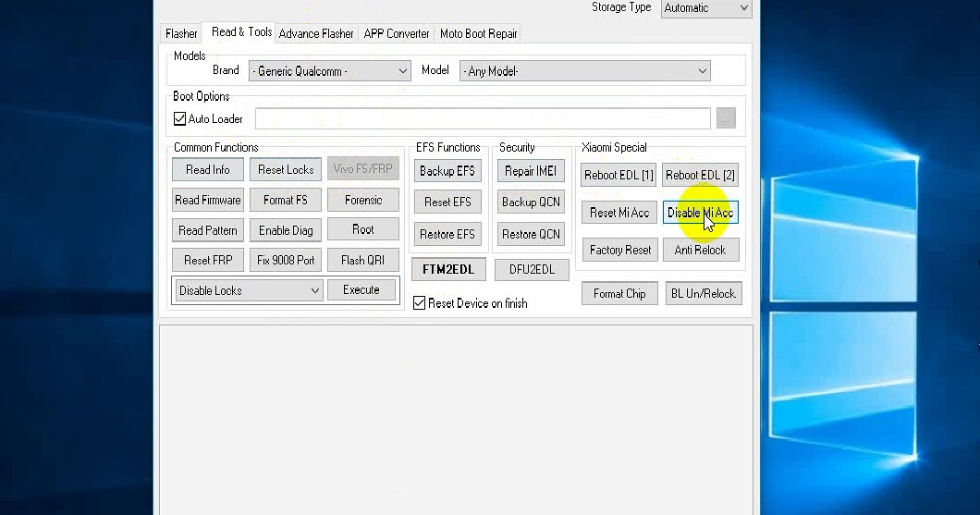Click the Format FS button
The height and width of the screenshot is (515, 980).
pos(286,200)
